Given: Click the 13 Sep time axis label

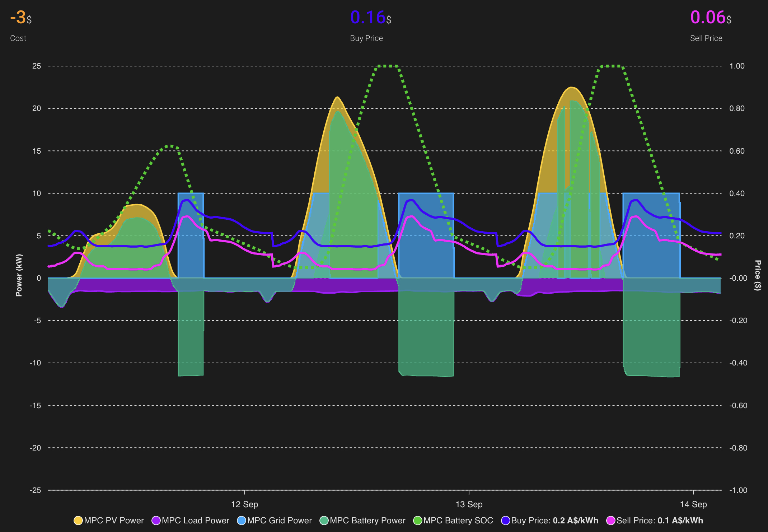Looking at the screenshot, I should coord(469,504).
